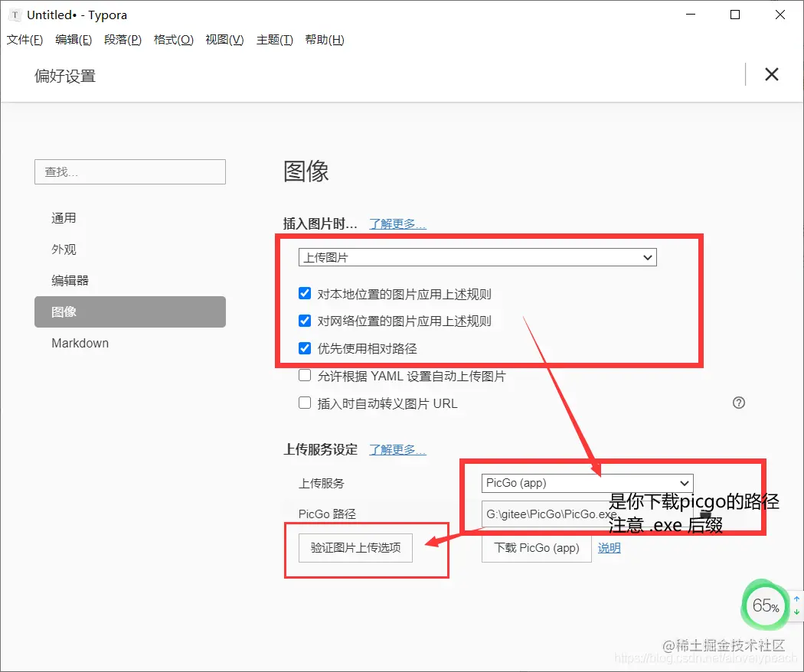Screen dimensions: 804x672
Task: Switch to the Markdown settings section
Action: click(x=80, y=343)
